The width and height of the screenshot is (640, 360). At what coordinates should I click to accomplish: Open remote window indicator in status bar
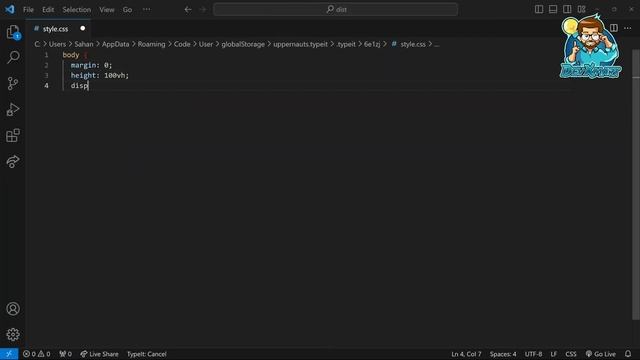9,354
